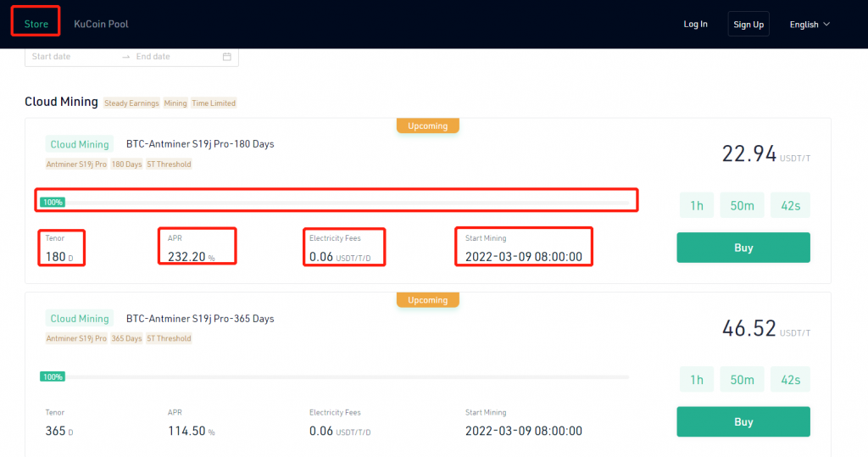Viewport: 868px width, 457px height.
Task: Click the 180 Days plan progress bar
Action: [334, 202]
